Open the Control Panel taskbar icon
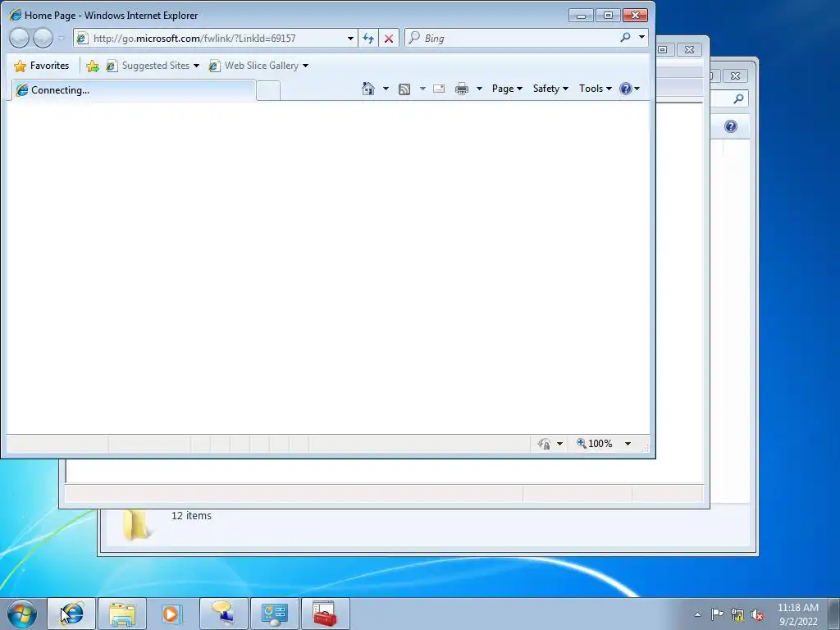This screenshot has width=840, height=630. pos(274,614)
